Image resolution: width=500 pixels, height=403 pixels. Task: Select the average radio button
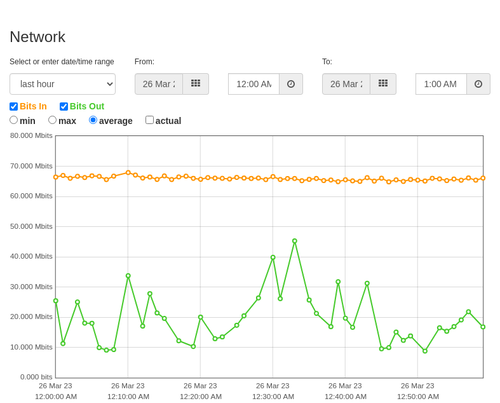(x=93, y=120)
